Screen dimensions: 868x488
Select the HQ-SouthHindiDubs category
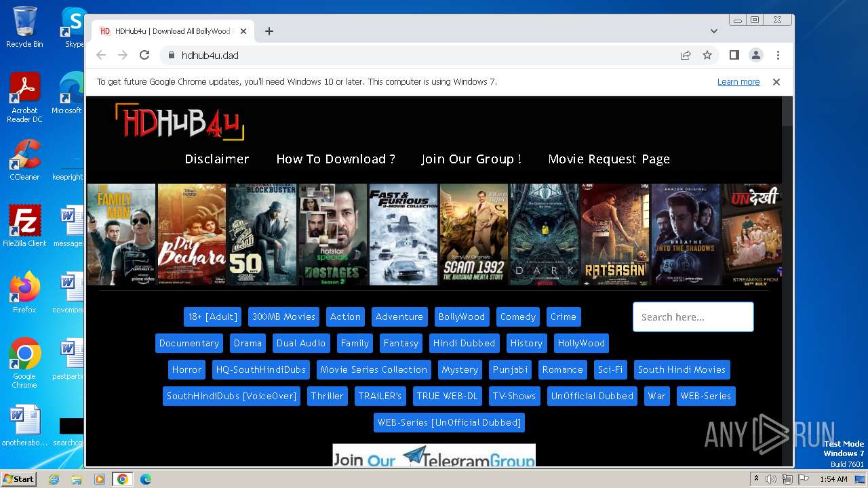pos(261,370)
